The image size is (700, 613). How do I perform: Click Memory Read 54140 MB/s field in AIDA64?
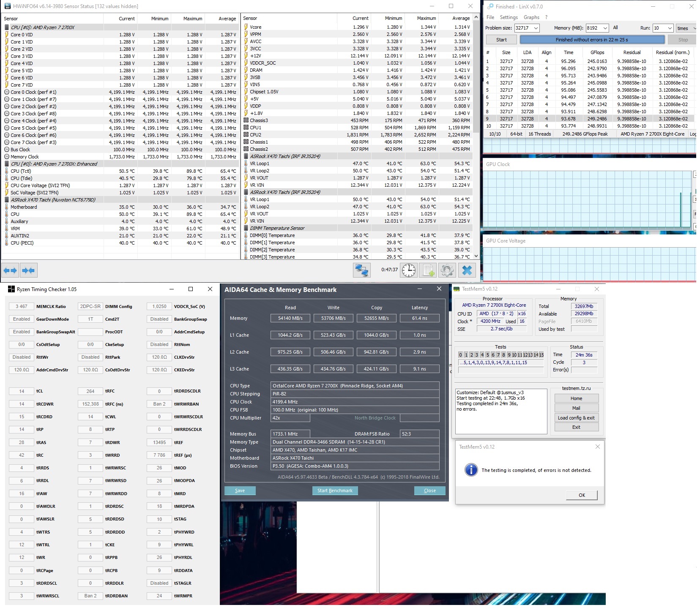tap(290, 318)
